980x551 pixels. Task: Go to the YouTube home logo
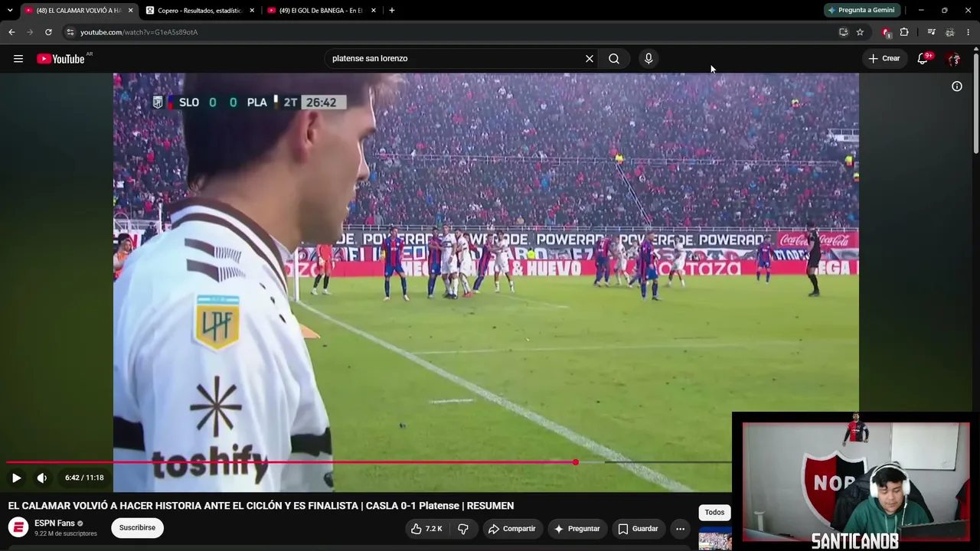click(60, 59)
